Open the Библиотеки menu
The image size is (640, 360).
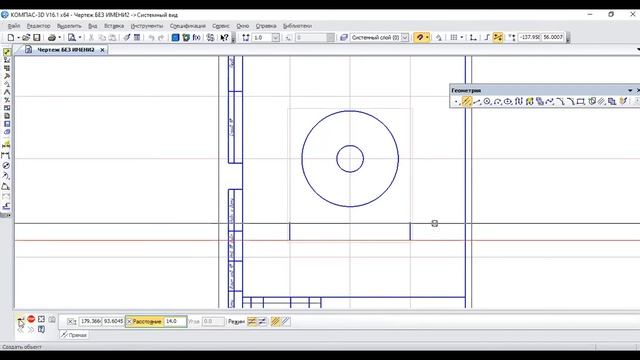(297, 26)
